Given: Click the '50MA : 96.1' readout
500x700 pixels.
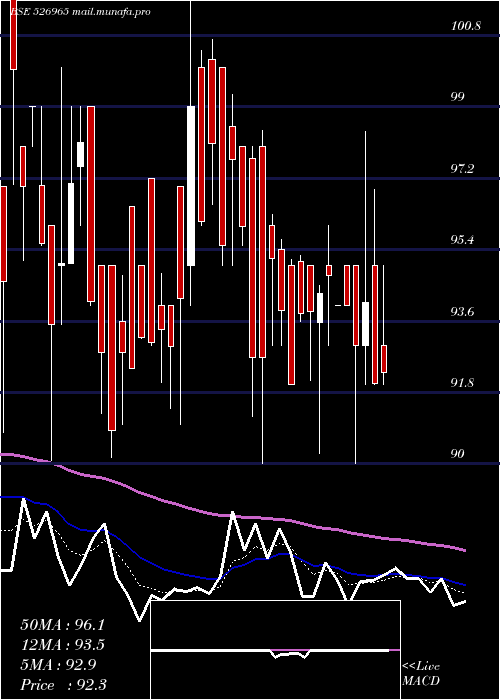Looking at the screenshot, I should 62,625.
